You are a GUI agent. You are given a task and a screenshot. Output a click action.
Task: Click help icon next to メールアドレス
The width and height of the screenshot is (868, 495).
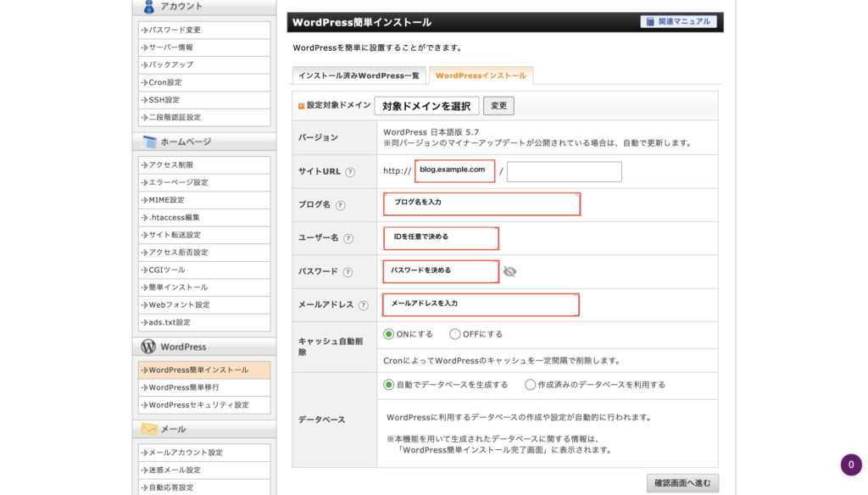click(x=363, y=306)
